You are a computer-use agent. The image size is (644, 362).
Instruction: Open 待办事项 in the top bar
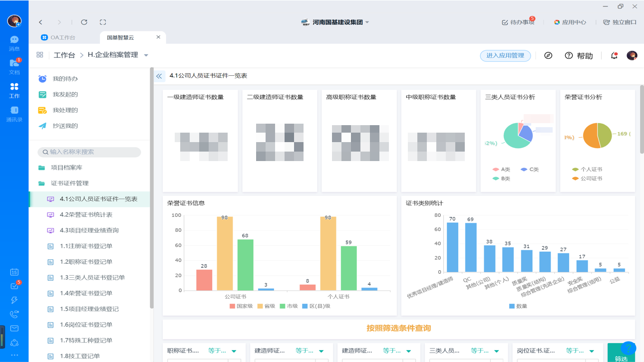(518, 22)
